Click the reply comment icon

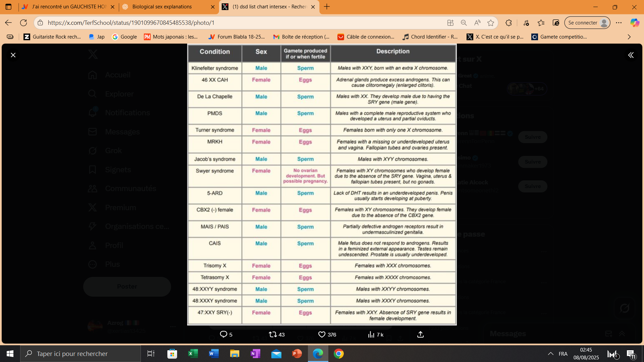tap(223, 335)
